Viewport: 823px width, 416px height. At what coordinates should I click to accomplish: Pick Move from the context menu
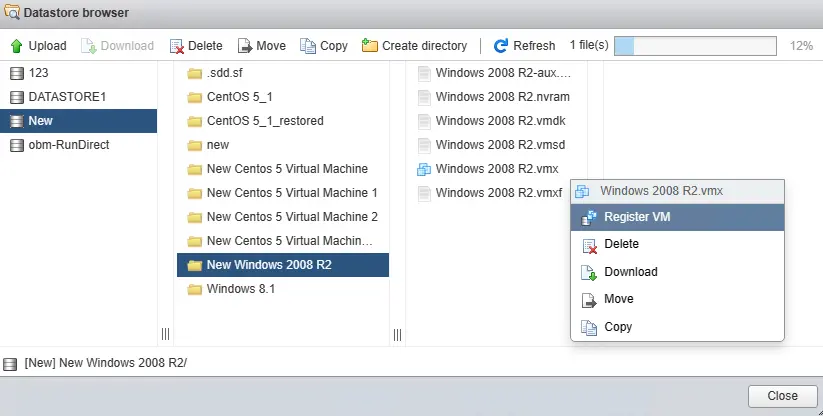[x=618, y=299]
